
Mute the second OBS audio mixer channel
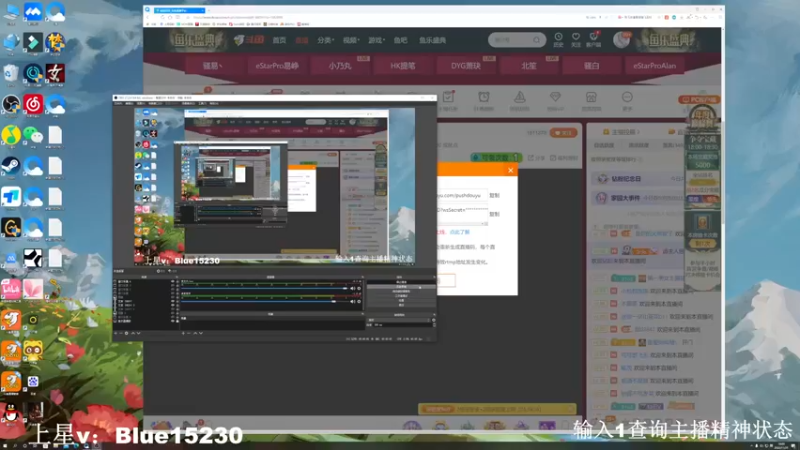click(x=353, y=302)
